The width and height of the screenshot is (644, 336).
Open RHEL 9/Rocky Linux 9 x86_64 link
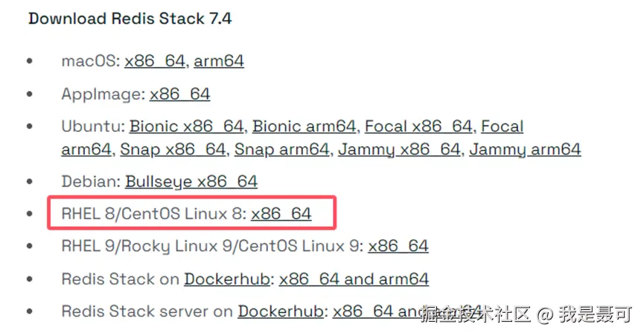pyautogui.click(x=398, y=247)
